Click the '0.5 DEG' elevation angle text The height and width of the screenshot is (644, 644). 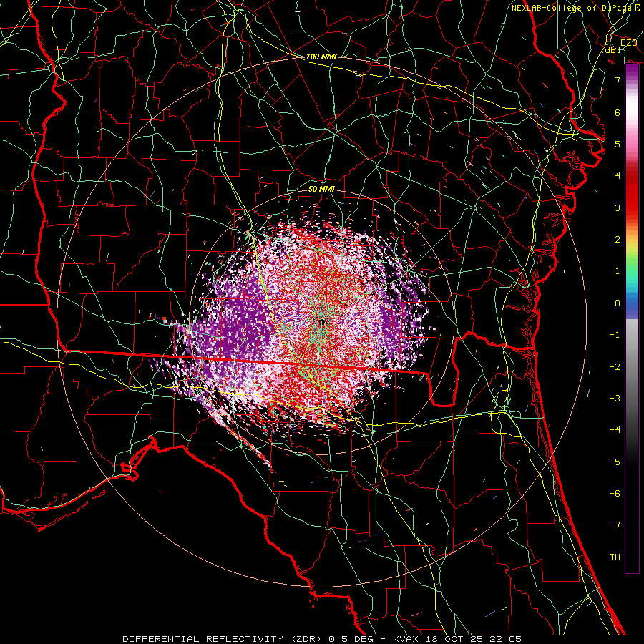(x=351, y=639)
